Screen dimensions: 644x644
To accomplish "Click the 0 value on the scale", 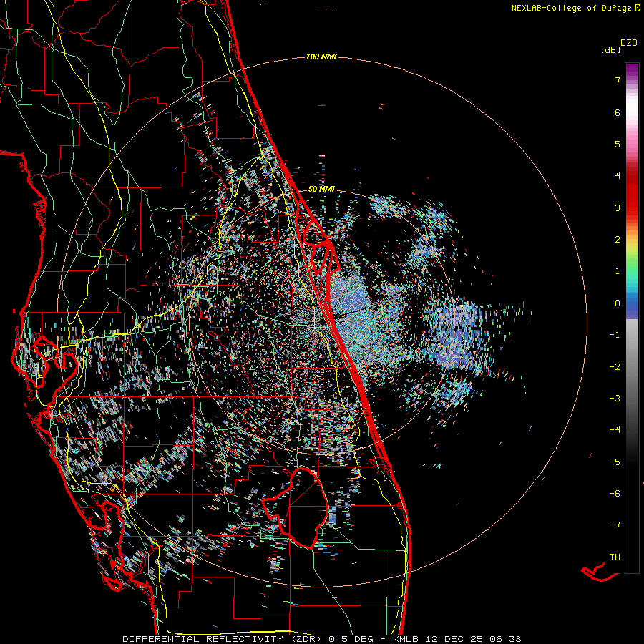I will [x=618, y=303].
